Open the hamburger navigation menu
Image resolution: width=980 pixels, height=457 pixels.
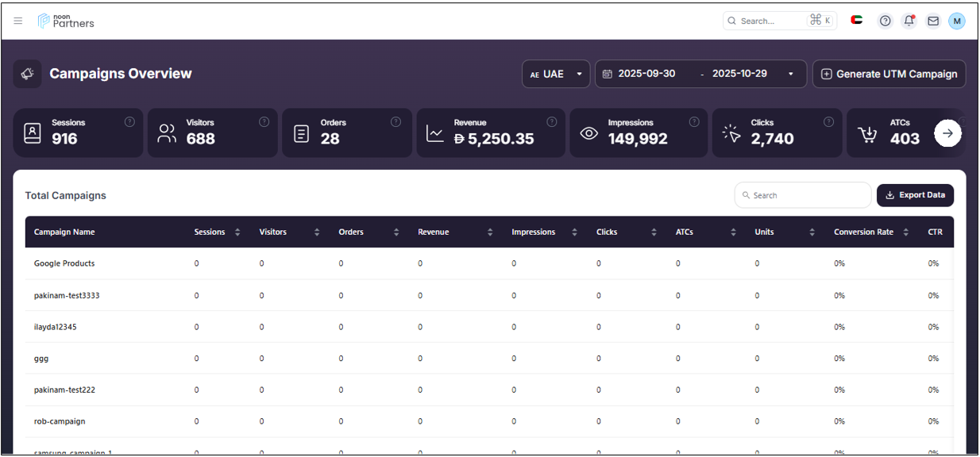[x=18, y=21]
